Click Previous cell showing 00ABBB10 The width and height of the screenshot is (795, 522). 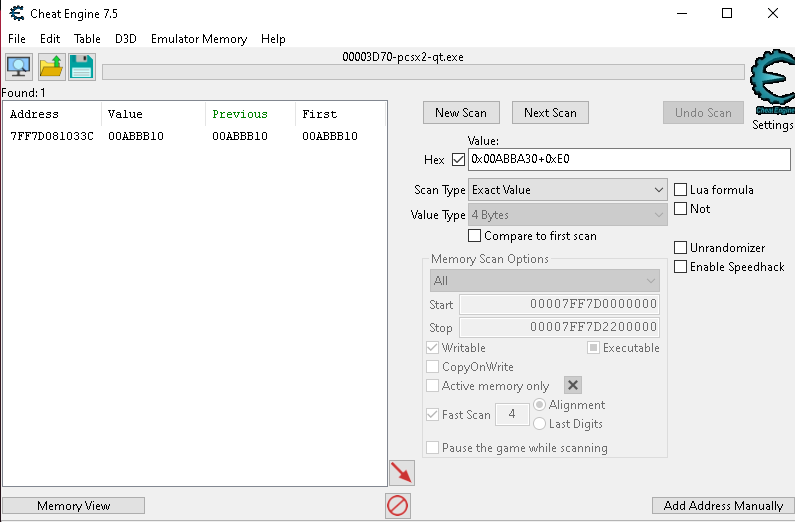click(240, 136)
